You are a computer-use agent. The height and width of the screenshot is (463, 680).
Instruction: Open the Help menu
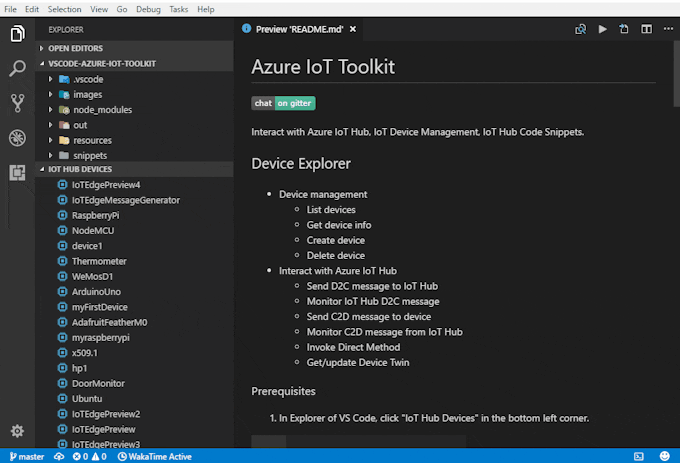pos(206,9)
